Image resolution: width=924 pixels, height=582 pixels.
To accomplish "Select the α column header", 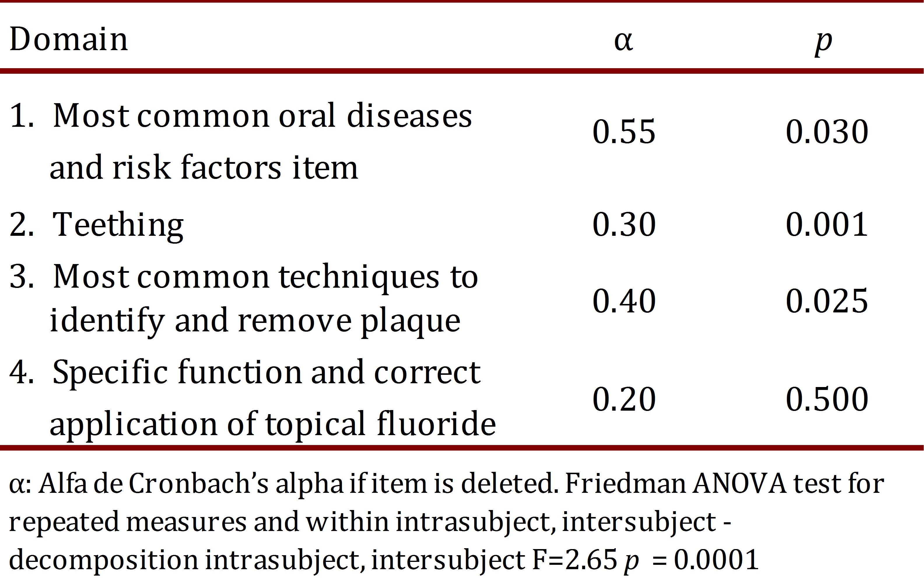I will pos(623,41).
